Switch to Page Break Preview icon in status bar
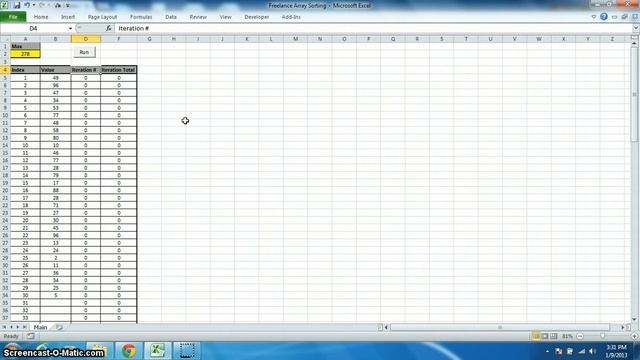Screen dimensions: 640x360 [554, 336]
